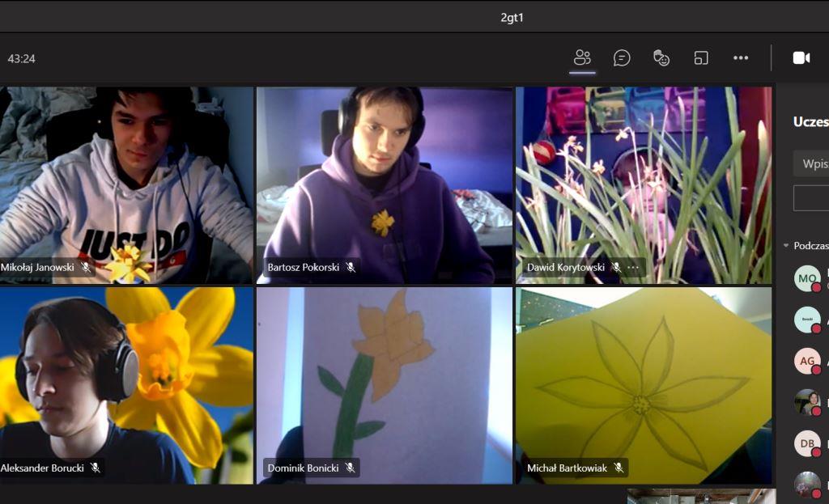Open raise hand and reactions icon
This screenshot has height=504, width=829.
coord(661,57)
